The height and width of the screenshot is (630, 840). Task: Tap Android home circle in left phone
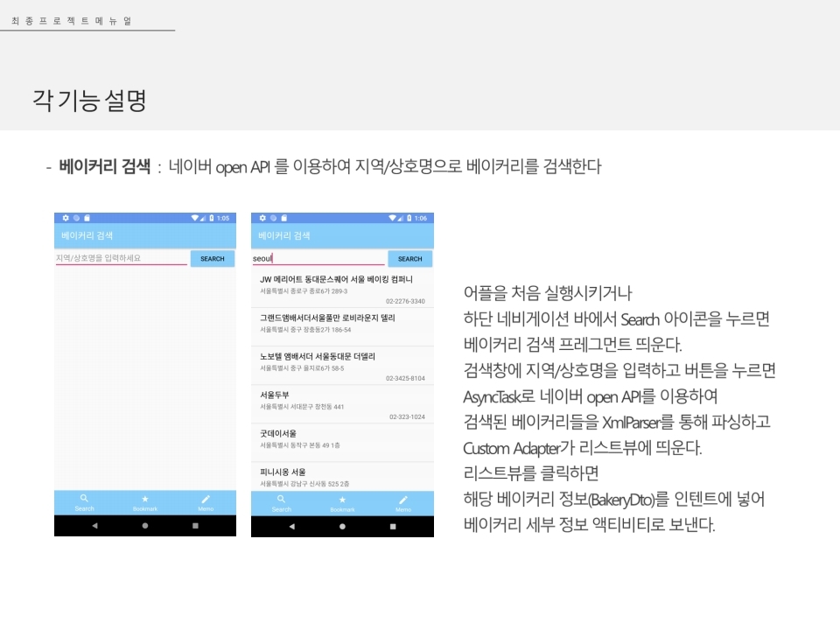(x=144, y=526)
